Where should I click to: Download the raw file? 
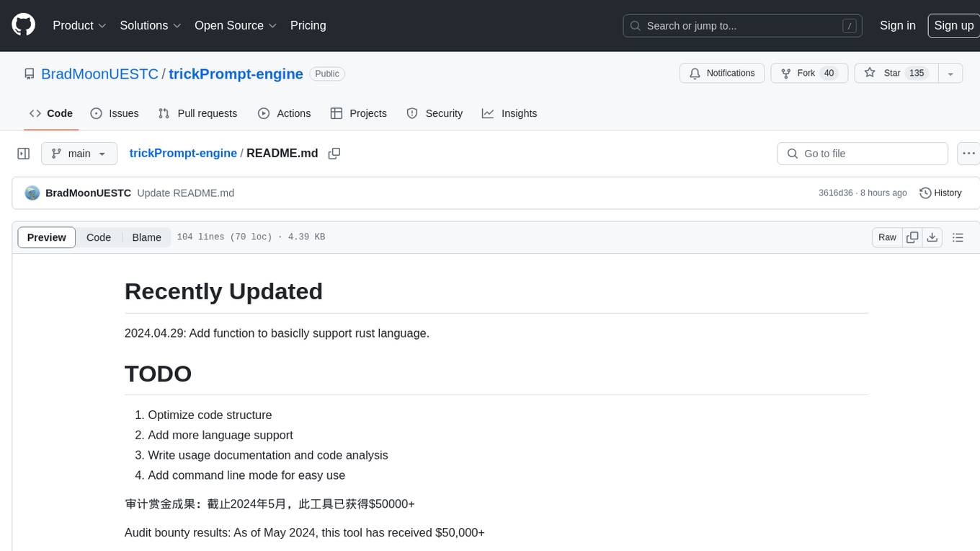tap(932, 237)
